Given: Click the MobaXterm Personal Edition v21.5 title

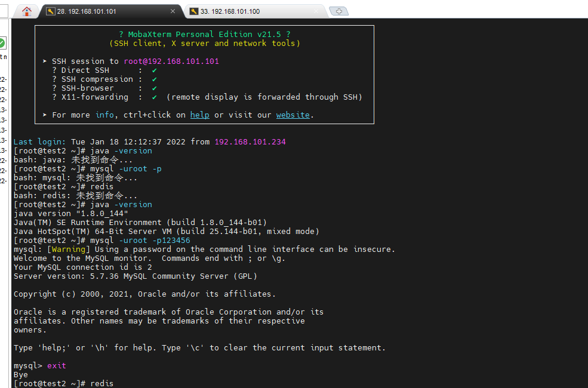Looking at the screenshot, I should [x=204, y=34].
